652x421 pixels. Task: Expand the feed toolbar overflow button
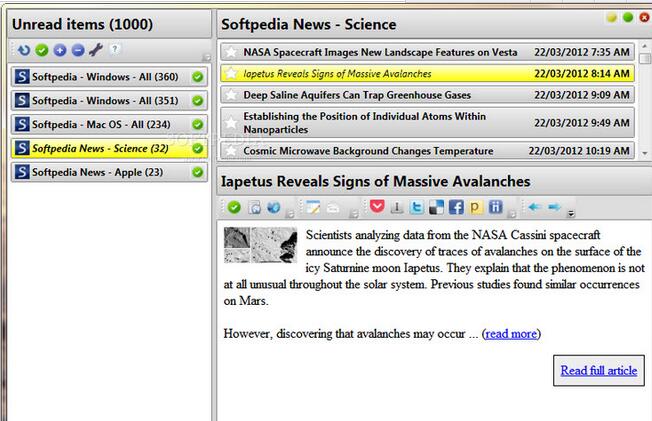[206, 57]
